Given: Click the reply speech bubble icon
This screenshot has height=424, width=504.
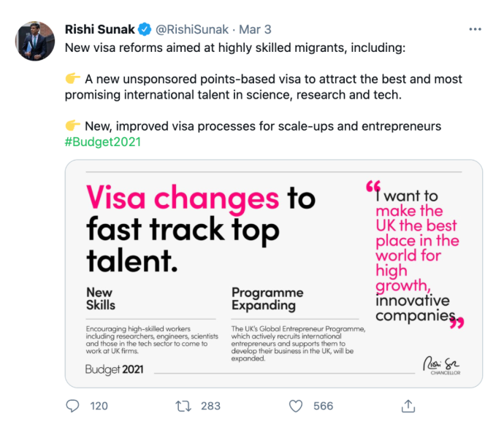Looking at the screenshot, I should click(72, 406).
